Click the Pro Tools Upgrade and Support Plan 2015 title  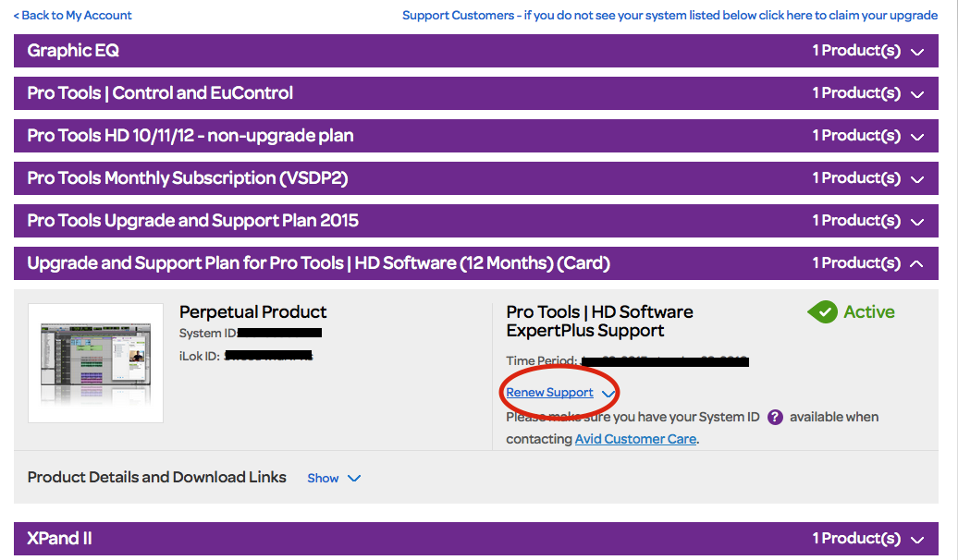coord(192,221)
